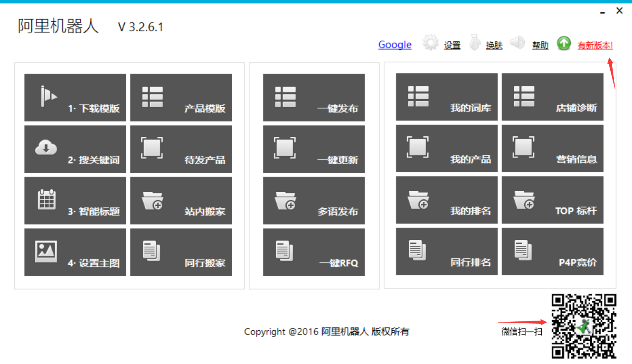Screen dimensions: 632x364
Task: Open 我的产品 tile
Action: 447,148
